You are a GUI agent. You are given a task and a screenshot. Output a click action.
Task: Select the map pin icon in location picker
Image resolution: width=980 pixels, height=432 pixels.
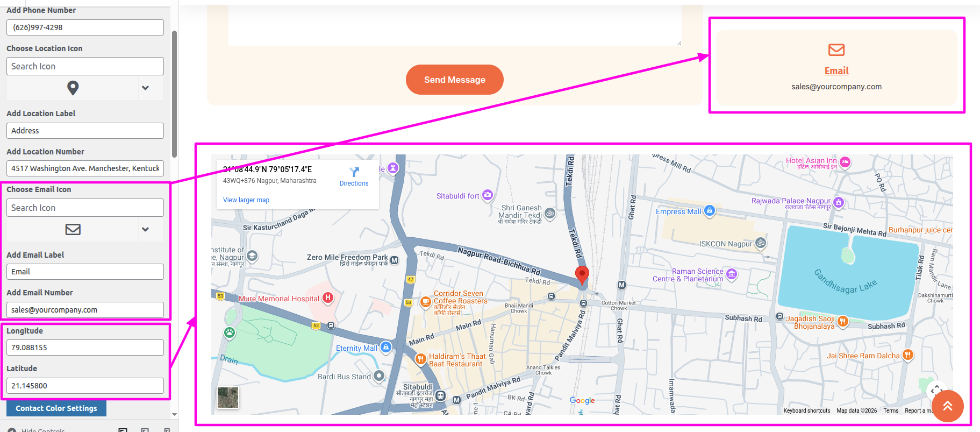pyautogui.click(x=73, y=88)
